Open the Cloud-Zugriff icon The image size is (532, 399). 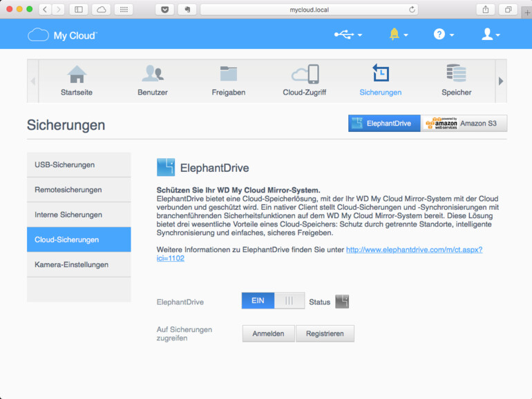click(305, 74)
